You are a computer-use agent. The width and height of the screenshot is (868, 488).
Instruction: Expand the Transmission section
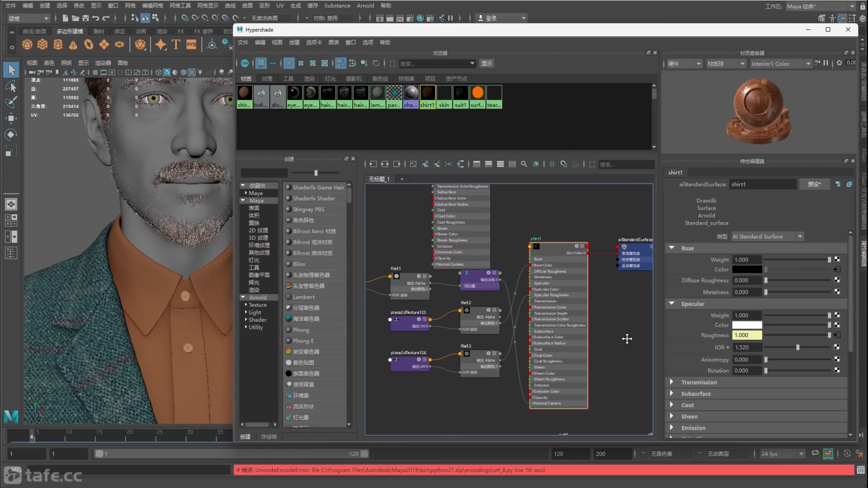coord(672,382)
